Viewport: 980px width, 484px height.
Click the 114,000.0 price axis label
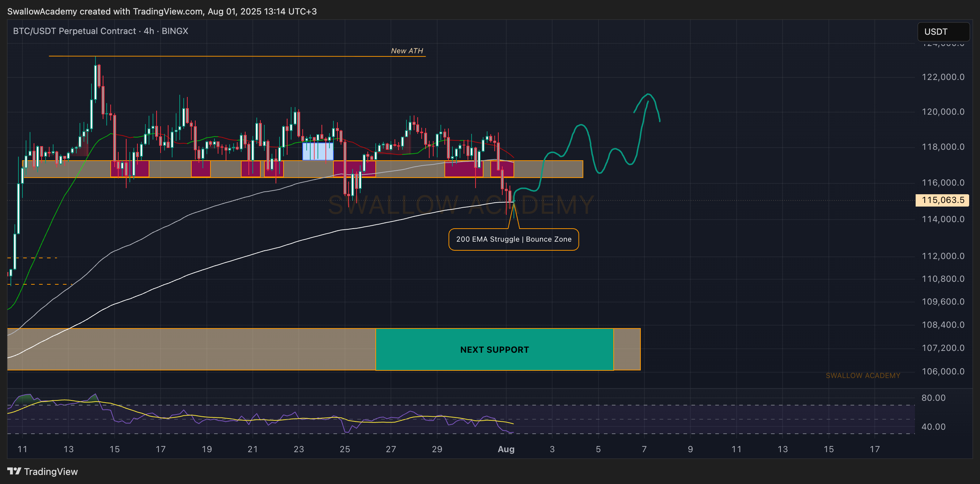[943, 219]
